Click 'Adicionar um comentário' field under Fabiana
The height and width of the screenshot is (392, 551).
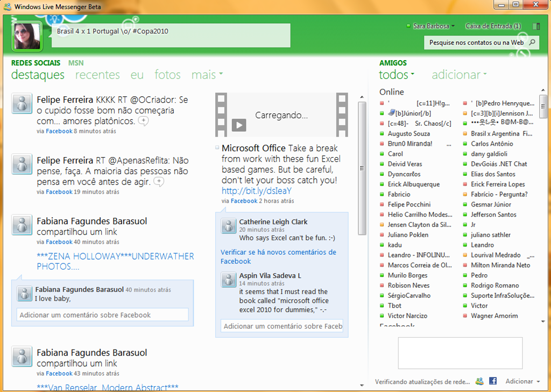tap(103, 315)
